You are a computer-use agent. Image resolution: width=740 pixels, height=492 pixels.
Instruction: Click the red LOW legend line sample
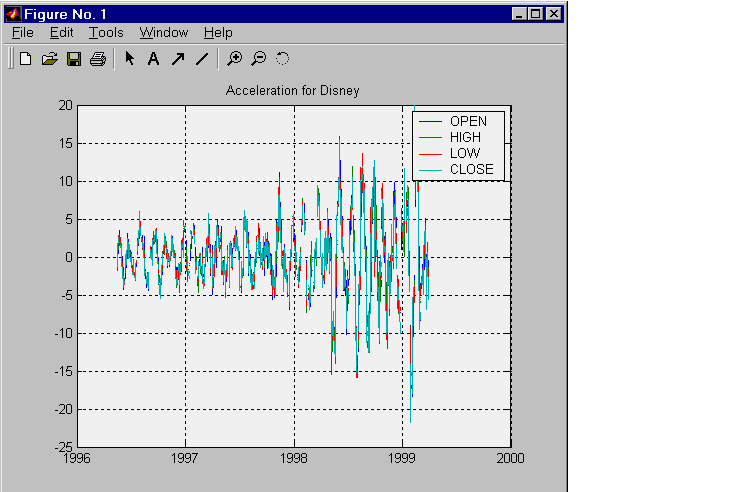(429, 154)
